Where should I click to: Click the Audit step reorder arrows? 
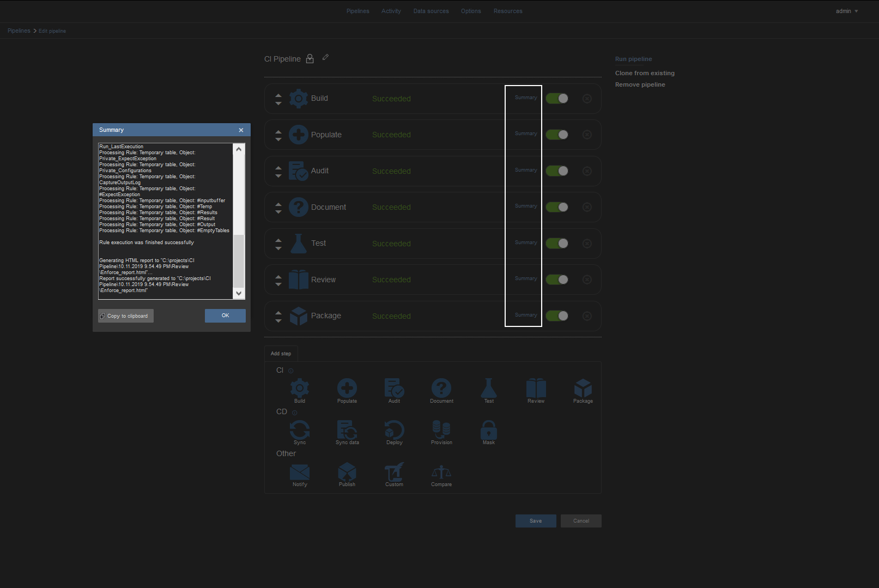278,171
